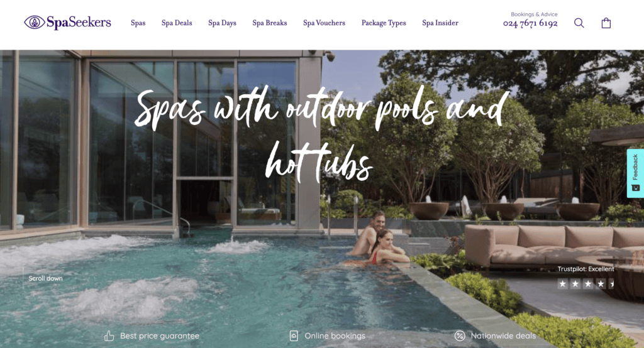Click the SpaSeekers eye logo
Image resolution: width=644 pixels, height=348 pixels.
click(x=35, y=22)
